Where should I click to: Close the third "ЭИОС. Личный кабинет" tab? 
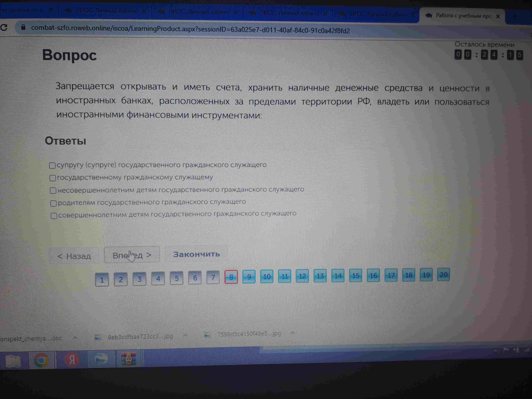click(325, 14)
